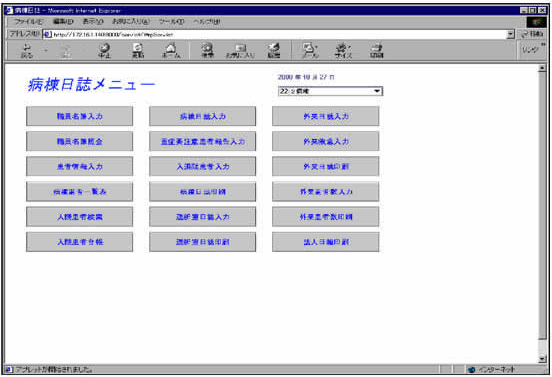Click the 病棟日誌入力 ward diary input button
Image resolution: width=552 pixels, height=377 pixels.
pyautogui.click(x=202, y=116)
